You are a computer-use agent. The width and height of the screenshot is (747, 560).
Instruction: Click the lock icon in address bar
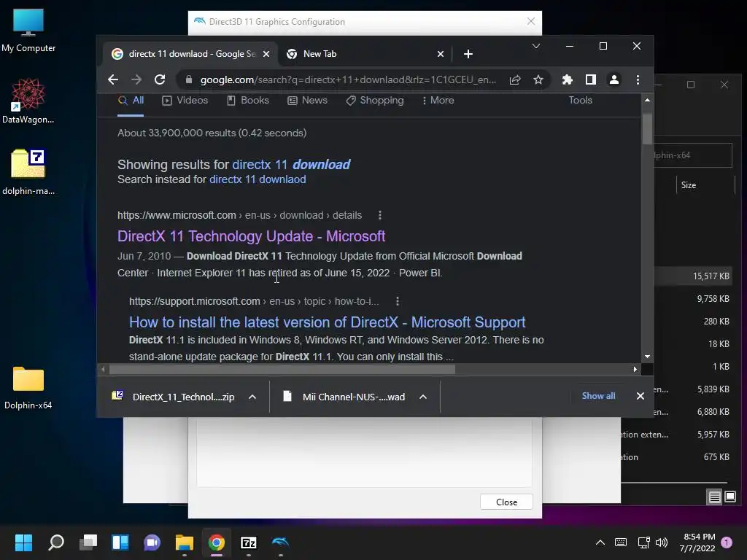click(x=189, y=79)
